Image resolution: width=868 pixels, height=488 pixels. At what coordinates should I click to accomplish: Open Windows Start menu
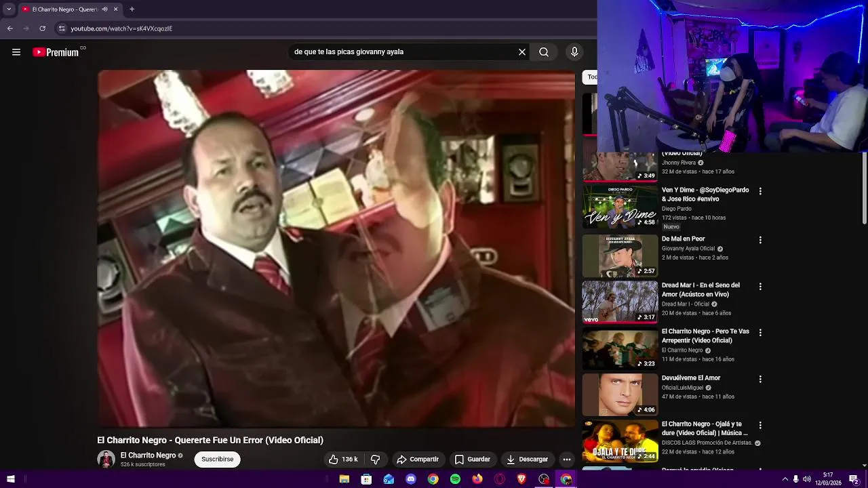[11, 479]
